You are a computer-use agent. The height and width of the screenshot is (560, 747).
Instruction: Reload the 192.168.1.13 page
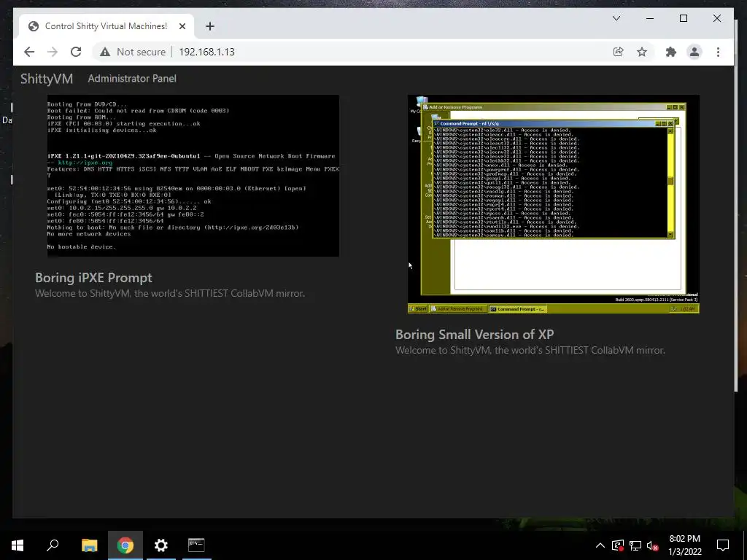pyautogui.click(x=76, y=52)
